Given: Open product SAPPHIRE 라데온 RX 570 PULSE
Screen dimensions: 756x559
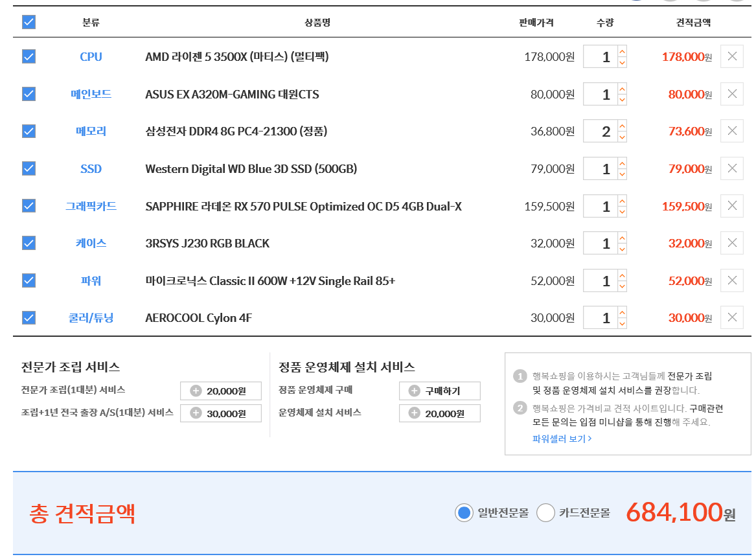Looking at the screenshot, I should [303, 206].
